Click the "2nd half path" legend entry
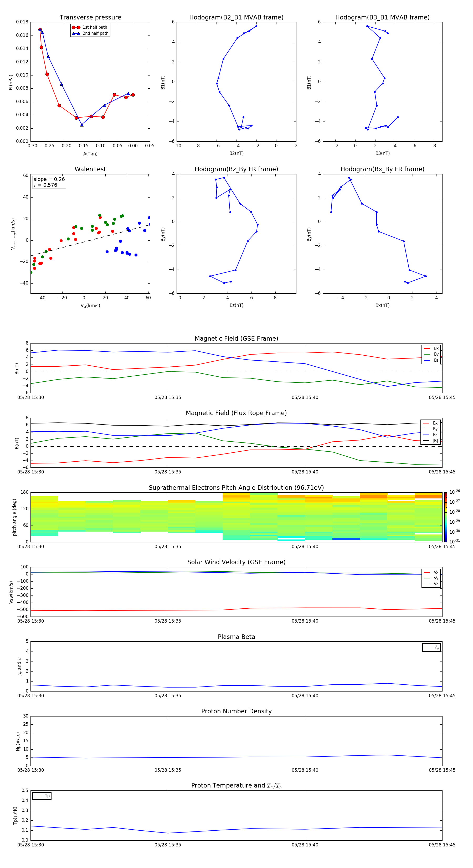The image size is (473, 868). click(90, 34)
